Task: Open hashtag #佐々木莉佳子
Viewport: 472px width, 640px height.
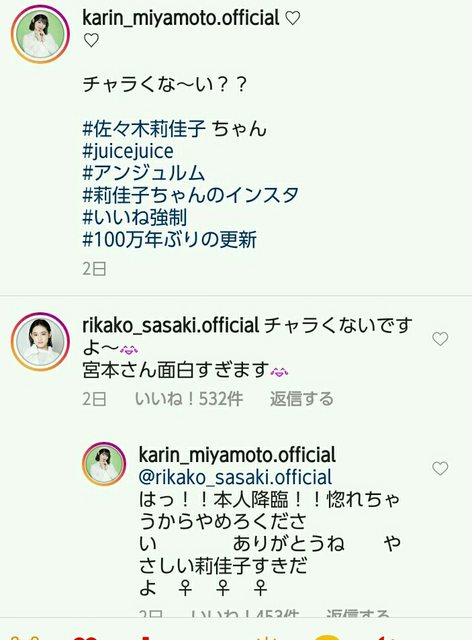Action: pos(144,129)
